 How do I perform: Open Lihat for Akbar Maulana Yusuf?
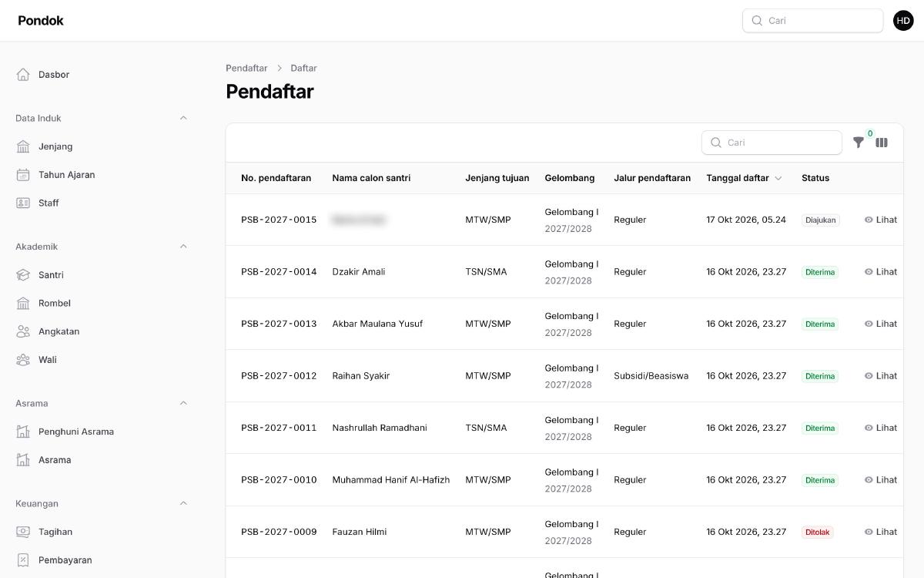click(881, 324)
